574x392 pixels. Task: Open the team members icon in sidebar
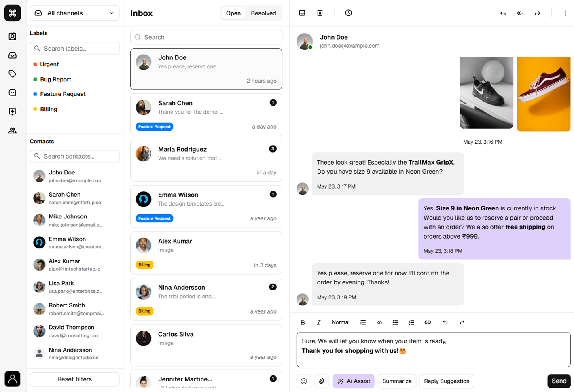click(x=13, y=131)
